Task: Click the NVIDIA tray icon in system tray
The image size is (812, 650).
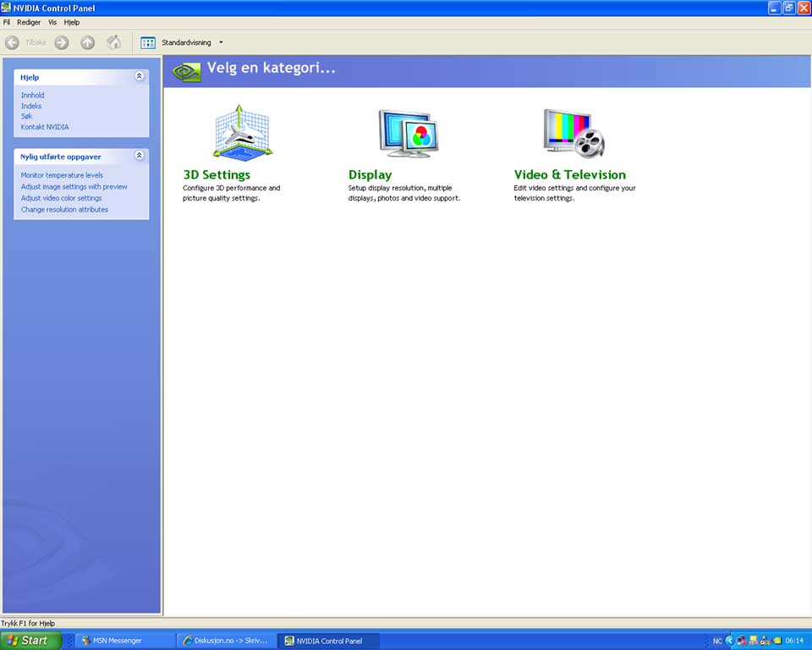Action: coord(777,641)
